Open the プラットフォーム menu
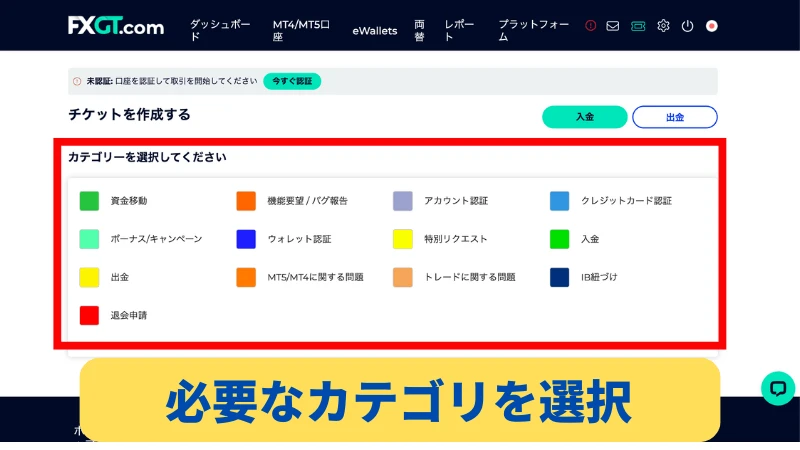This screenshot has height=450, width=800. [533, 30]
